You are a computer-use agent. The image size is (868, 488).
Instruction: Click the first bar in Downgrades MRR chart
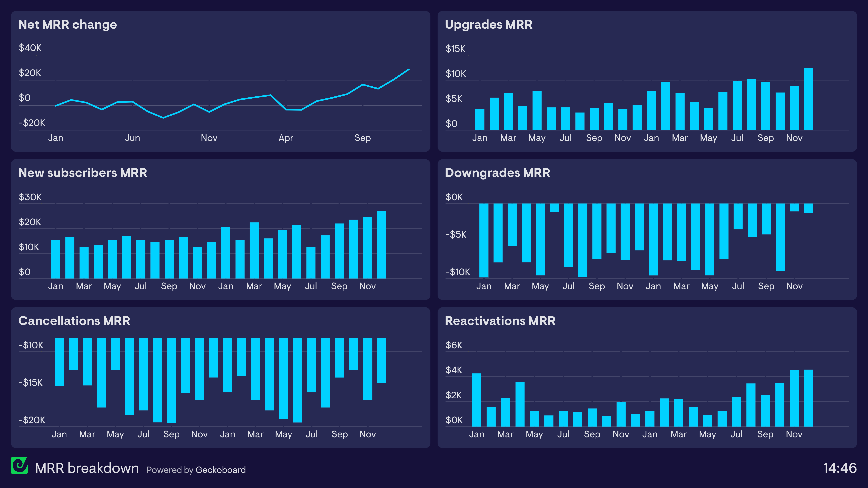(x=484, y=240)
